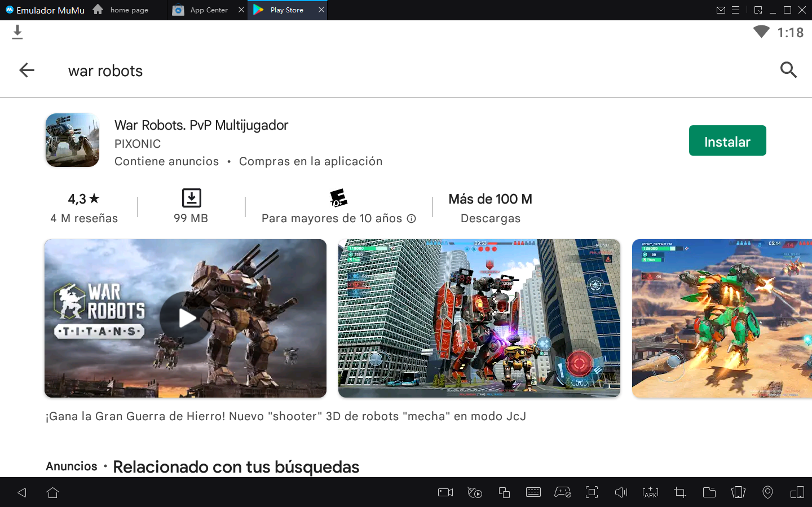The width and height of the screenshot is (812, 507).
Task: Open the mail messages icon in title bar
Action: coord(721,10)
